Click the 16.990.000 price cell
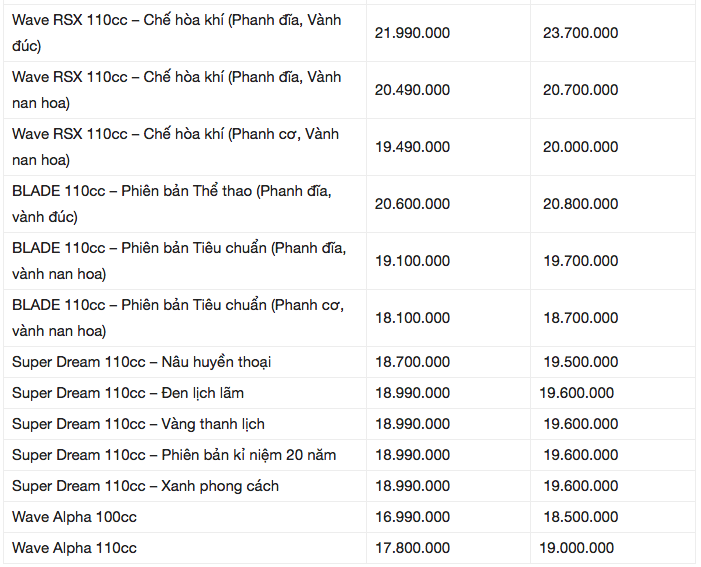The height and width of the screenshot is (567, 701). (412, 517)
